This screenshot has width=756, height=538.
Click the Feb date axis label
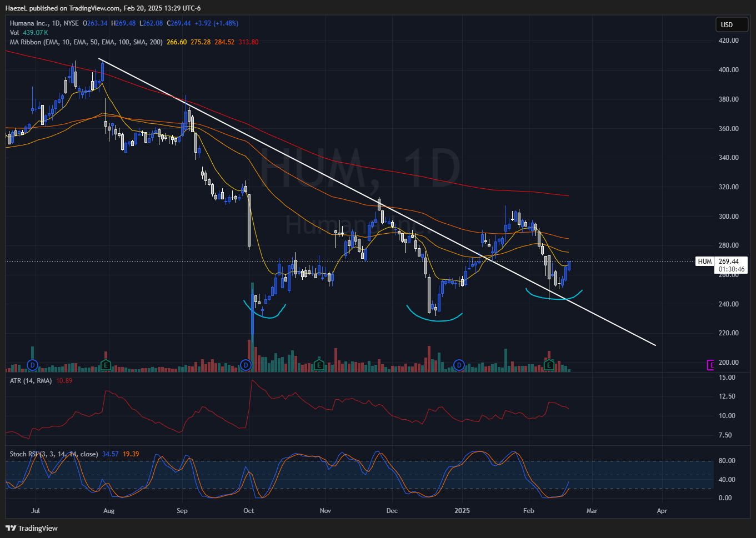tap(529, 511)
